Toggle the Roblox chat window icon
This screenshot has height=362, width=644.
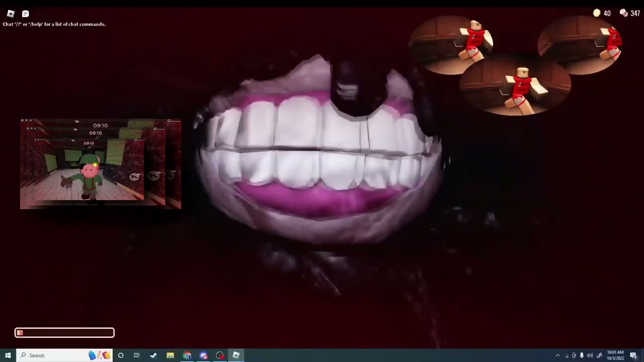pos(26,14)
